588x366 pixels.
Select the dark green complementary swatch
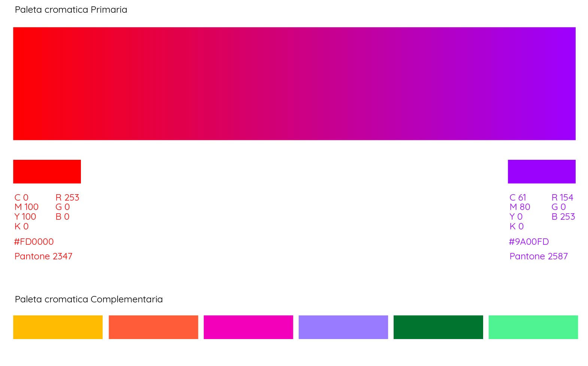pos(438,327)
